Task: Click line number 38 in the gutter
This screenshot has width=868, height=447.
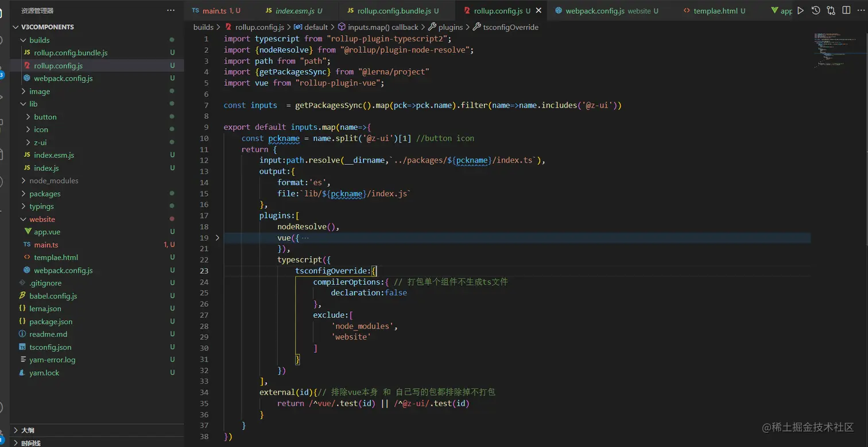Action: [204, 436]
